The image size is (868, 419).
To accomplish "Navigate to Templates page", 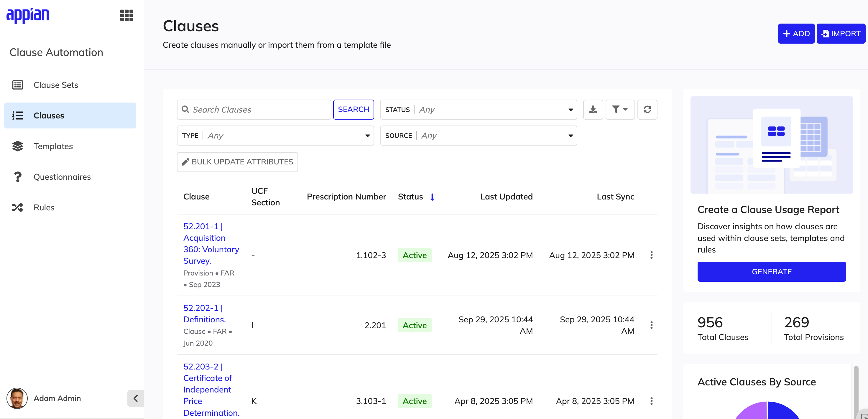I will pyautogui.click(x=70, y=146).
